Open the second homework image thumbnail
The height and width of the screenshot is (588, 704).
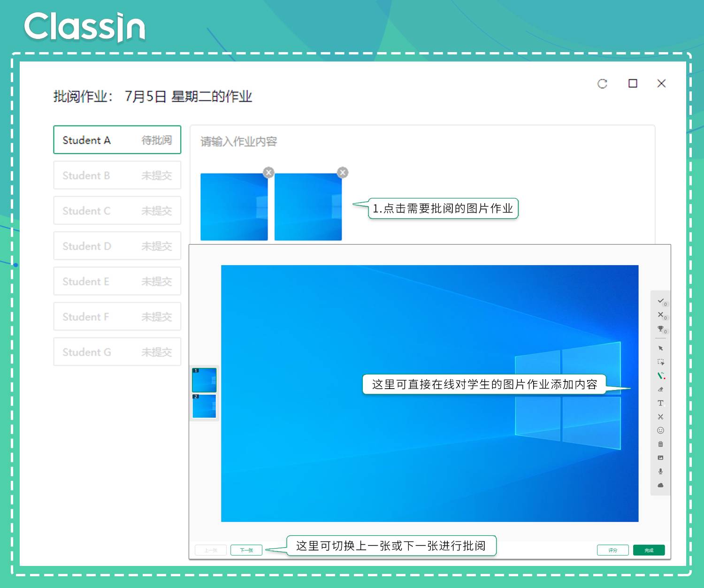(x=308, y=207)
